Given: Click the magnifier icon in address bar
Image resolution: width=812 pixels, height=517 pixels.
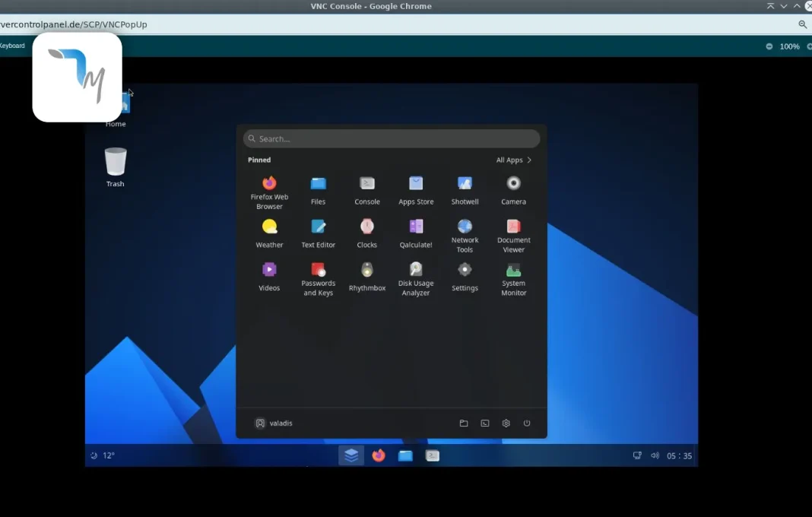Looking at the screenshot, I should 803,24.
